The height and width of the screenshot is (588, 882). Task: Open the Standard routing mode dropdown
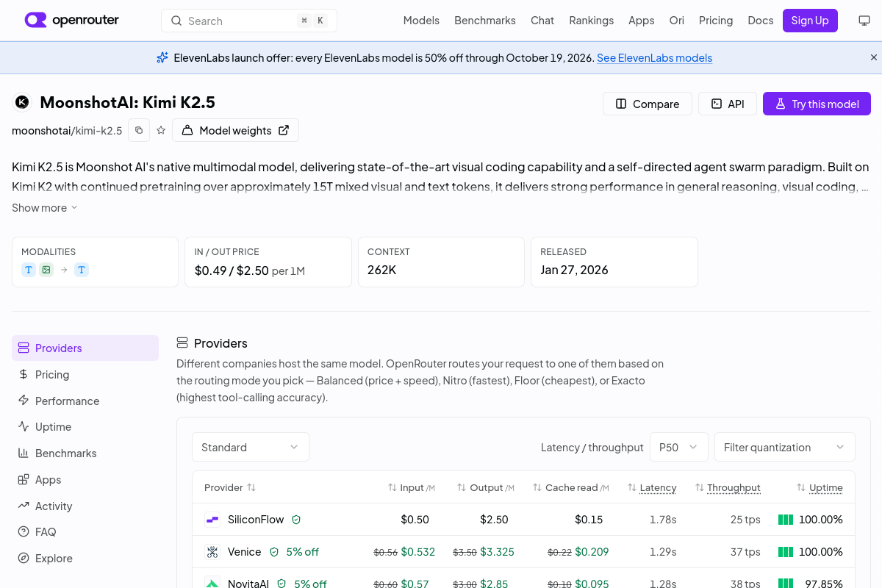251,447
